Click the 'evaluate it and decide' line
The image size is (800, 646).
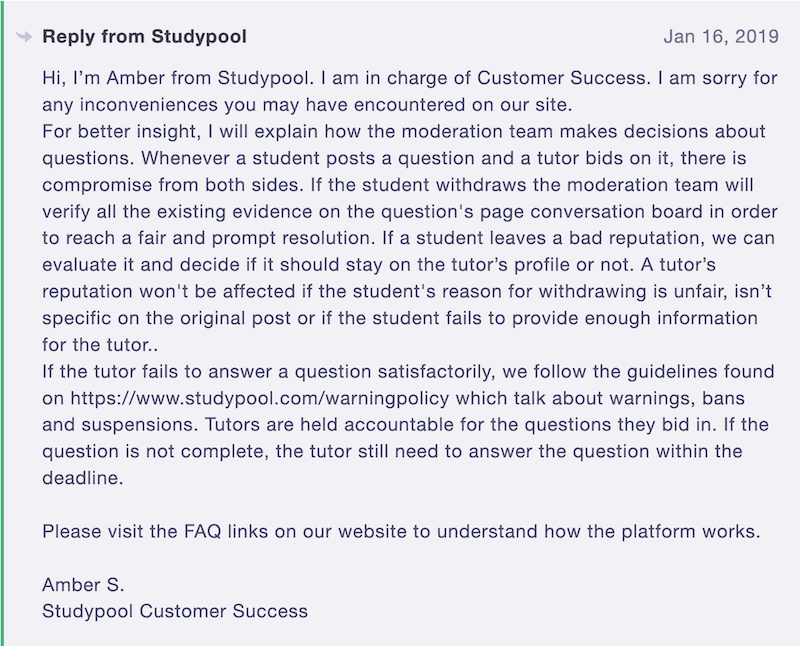coord(379,265)
